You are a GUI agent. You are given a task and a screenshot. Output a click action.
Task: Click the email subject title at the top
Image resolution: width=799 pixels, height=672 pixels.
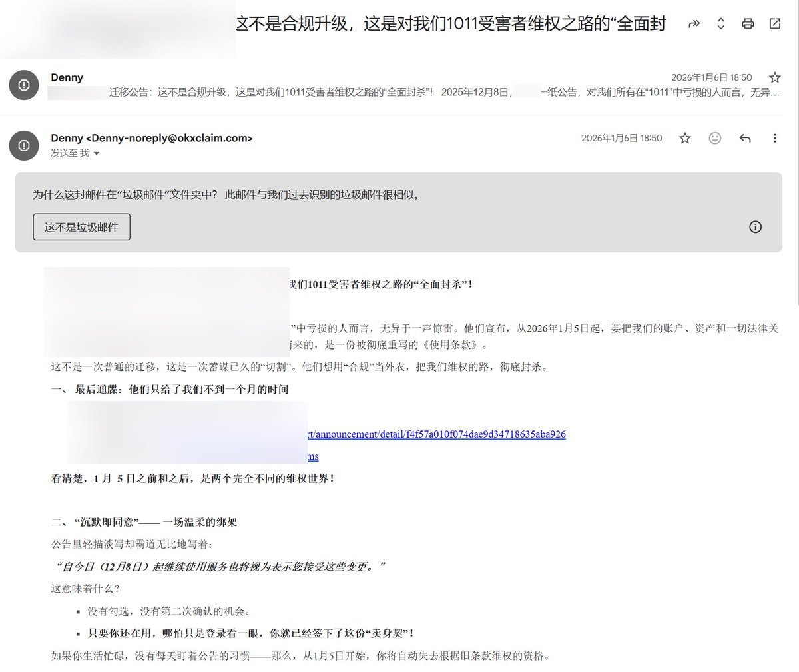[453, 23]
